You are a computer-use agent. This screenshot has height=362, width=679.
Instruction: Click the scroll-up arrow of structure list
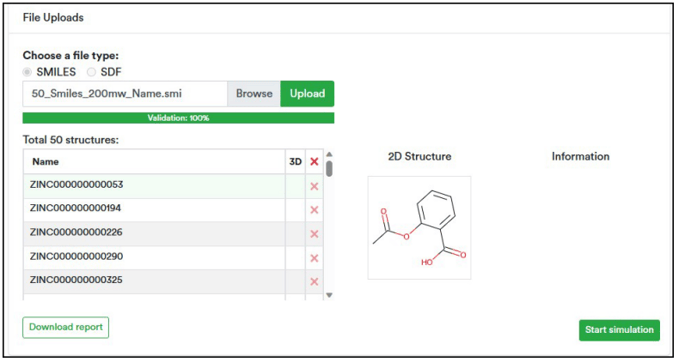(329, 154)
